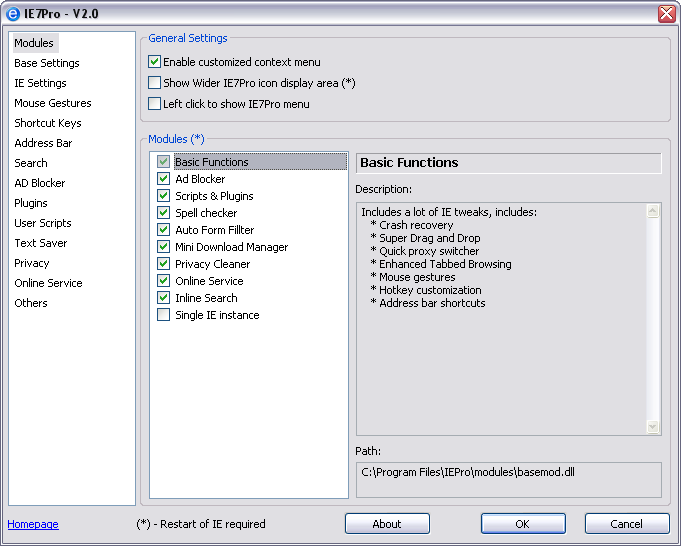Select the Modules category in sidebar

point(34,43)
